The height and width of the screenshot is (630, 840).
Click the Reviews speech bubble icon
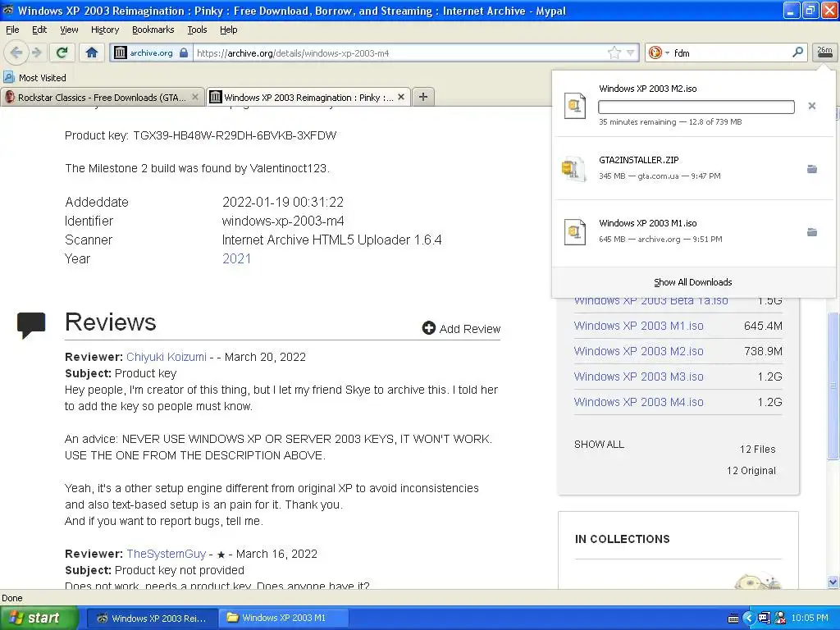click(31, 325)
